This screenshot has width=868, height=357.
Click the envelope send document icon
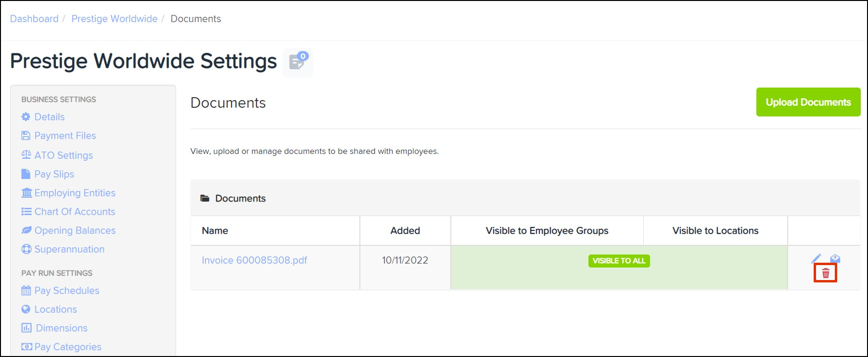tap(835, 259)
